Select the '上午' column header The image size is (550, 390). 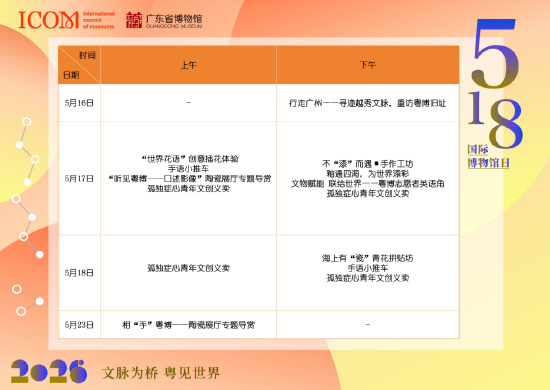pyautogui.click(x=188, y=65)
